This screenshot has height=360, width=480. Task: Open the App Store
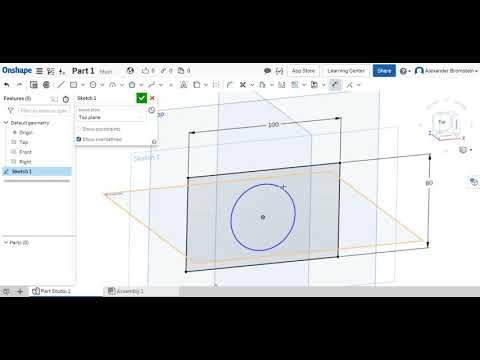303,71
